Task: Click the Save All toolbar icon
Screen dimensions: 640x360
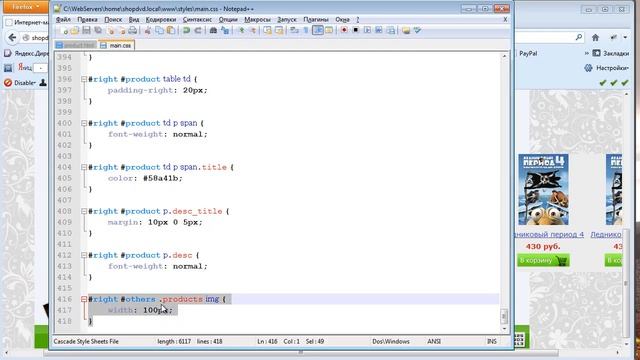Action: [x=98, y=30]
